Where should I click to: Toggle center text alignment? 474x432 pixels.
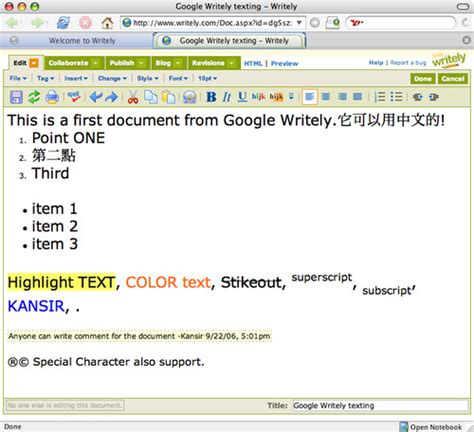tap(326, 97)
